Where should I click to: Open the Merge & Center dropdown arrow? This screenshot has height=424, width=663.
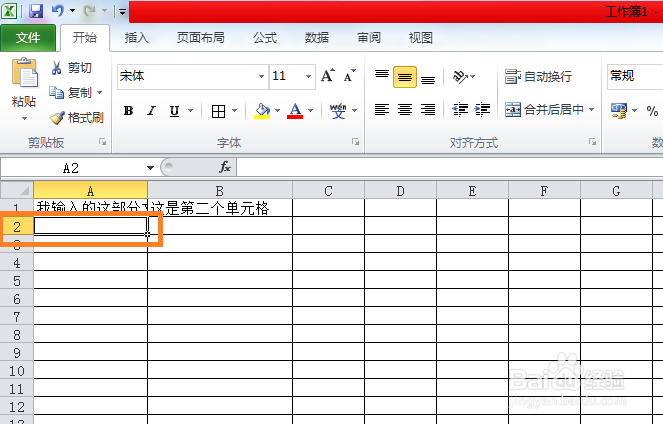(x=592, y=109)
